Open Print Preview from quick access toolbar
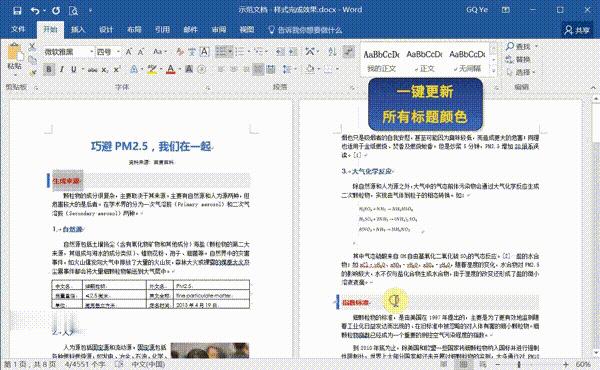The image size is (600, 370). [x=73, y=10]
